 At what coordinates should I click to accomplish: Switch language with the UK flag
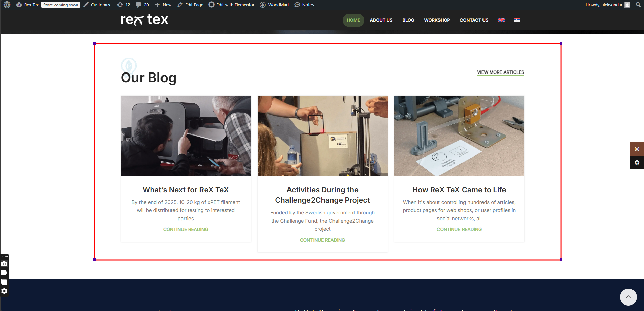(x=501, y=20)
